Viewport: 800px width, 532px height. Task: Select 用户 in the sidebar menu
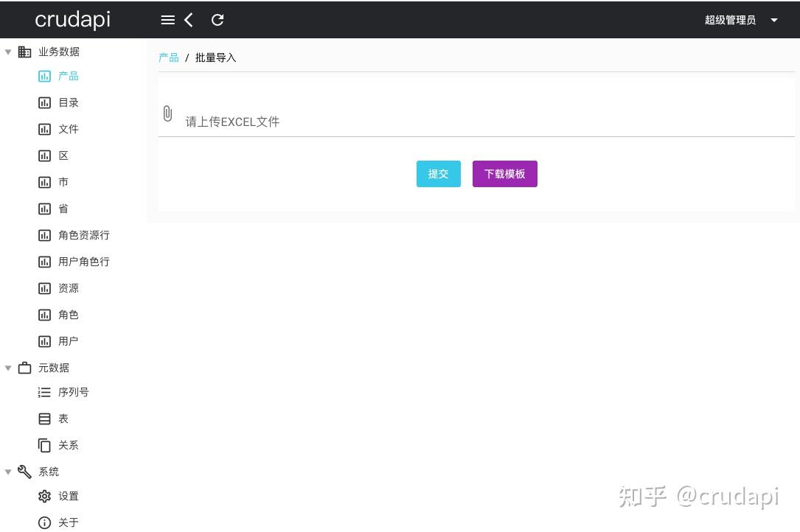click(68, 341)
